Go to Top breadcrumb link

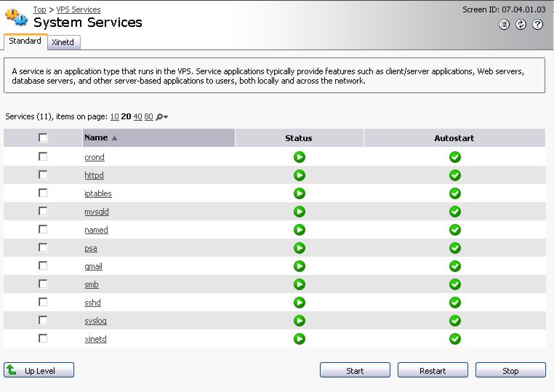pyautogui.click(x=39, y=9)
